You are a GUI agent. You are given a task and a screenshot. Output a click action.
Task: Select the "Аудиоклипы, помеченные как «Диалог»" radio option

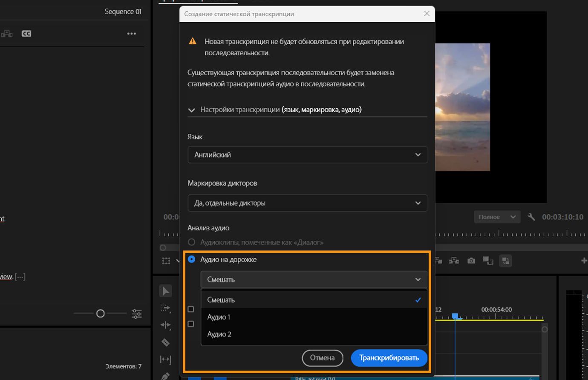coord(192,242)
